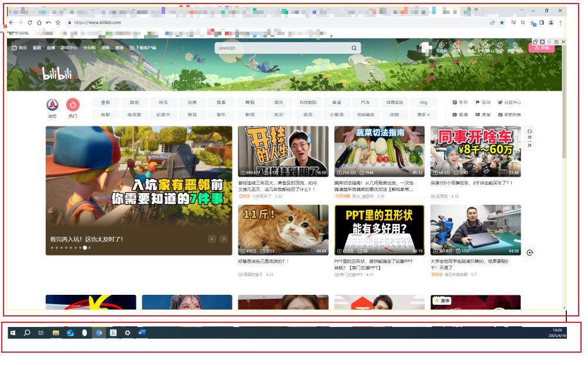Click the bilibili search box

[x=288, y=48]
